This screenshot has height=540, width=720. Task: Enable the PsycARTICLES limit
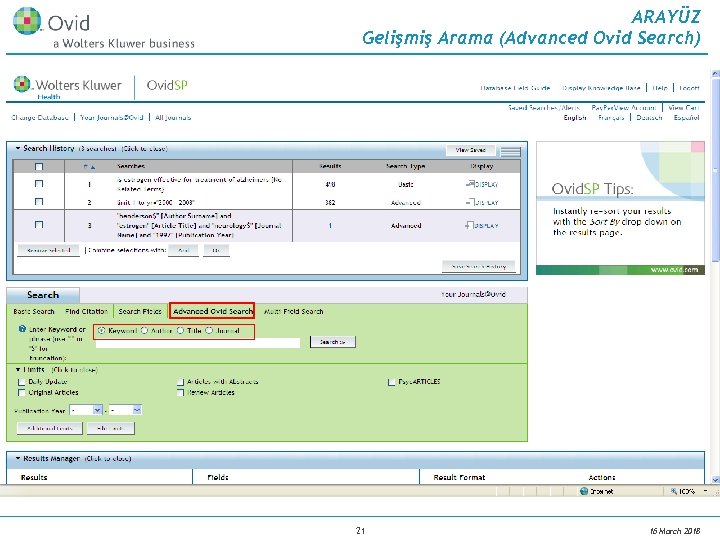391,382
